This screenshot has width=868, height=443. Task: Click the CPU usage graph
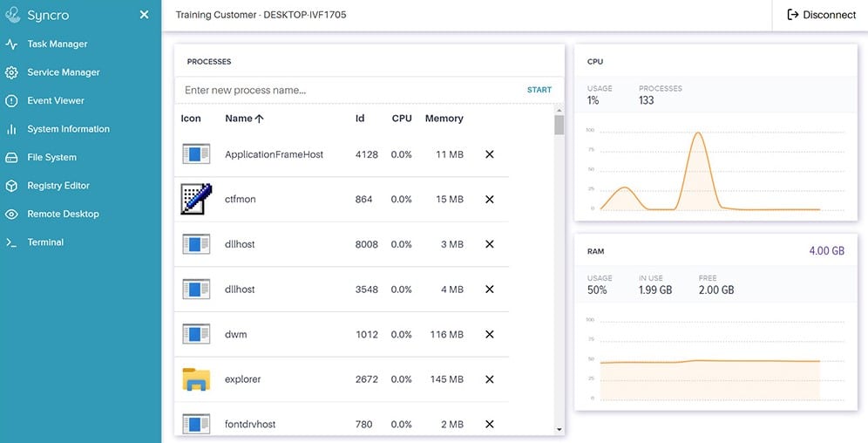tap(715, 171)
